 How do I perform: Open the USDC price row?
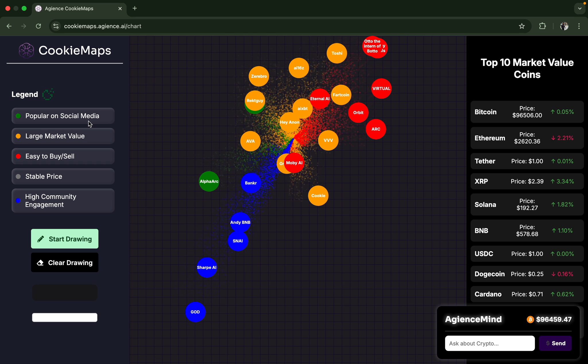527,254
